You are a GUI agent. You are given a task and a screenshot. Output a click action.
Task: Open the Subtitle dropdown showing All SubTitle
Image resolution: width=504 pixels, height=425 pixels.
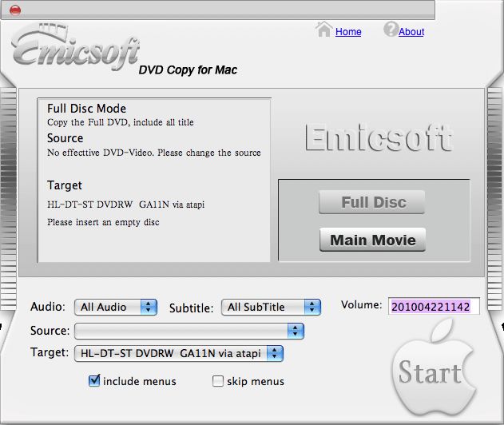click(x=271, y=307)
